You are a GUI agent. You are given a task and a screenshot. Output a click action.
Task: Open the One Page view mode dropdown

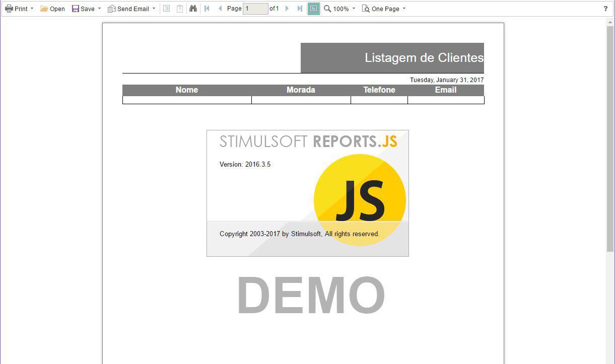tap(384, 9)
